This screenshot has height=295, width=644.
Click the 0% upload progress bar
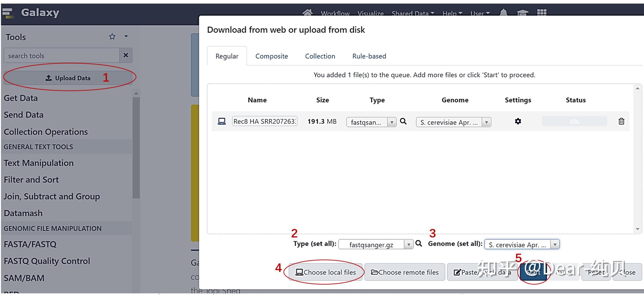click(x=574, y=122)
